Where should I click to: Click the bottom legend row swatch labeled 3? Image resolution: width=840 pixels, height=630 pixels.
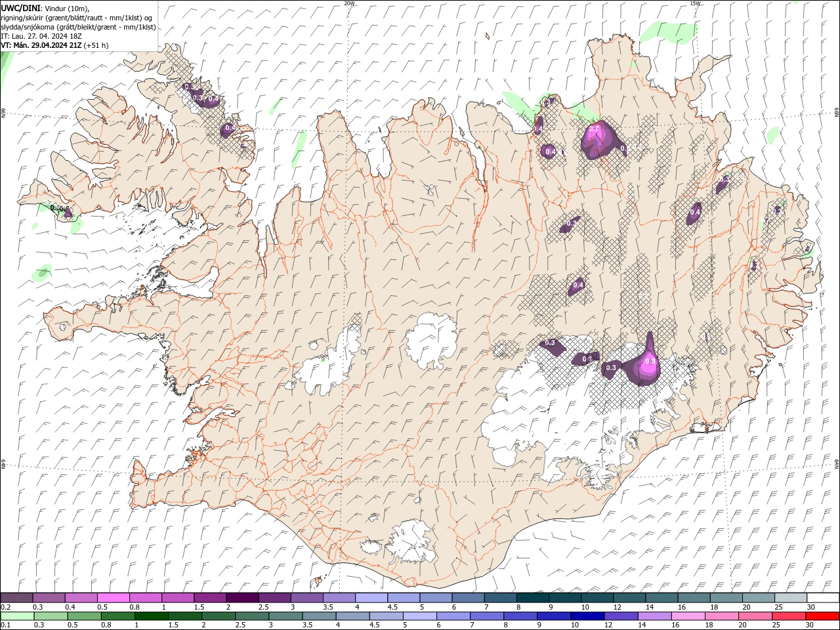click(x=285, y=616)
